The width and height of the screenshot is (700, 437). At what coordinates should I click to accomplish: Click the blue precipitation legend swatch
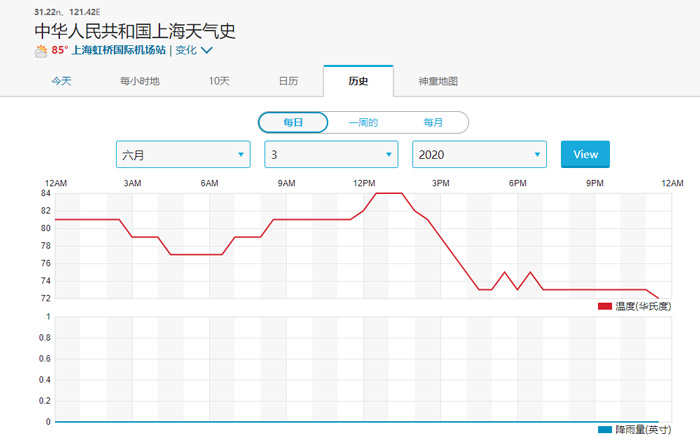604,429
